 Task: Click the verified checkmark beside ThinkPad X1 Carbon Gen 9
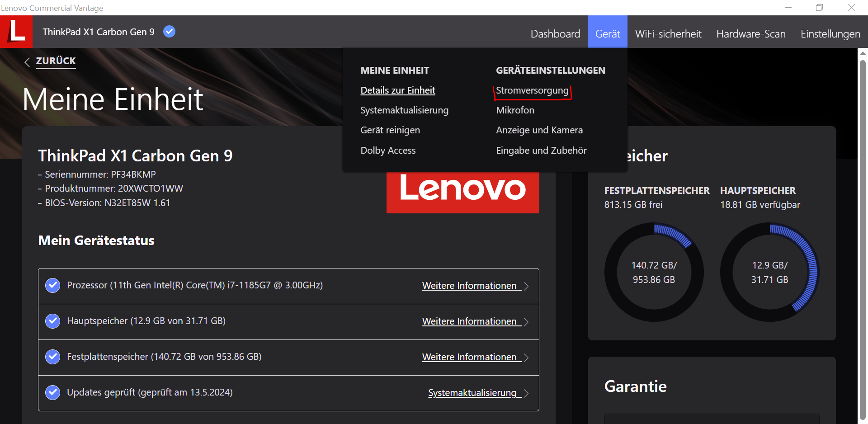pos(170,31)
